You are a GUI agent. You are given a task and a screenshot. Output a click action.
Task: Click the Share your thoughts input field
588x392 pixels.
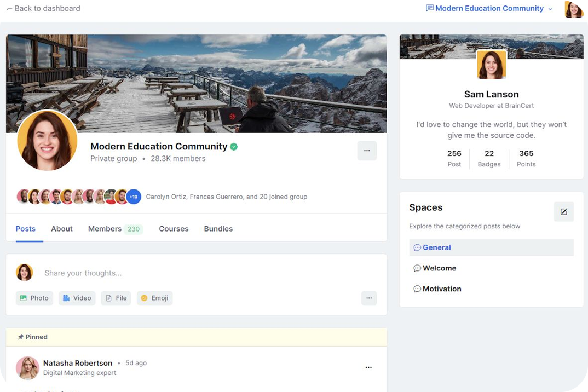pyautogui.click(x=203, y=273)
